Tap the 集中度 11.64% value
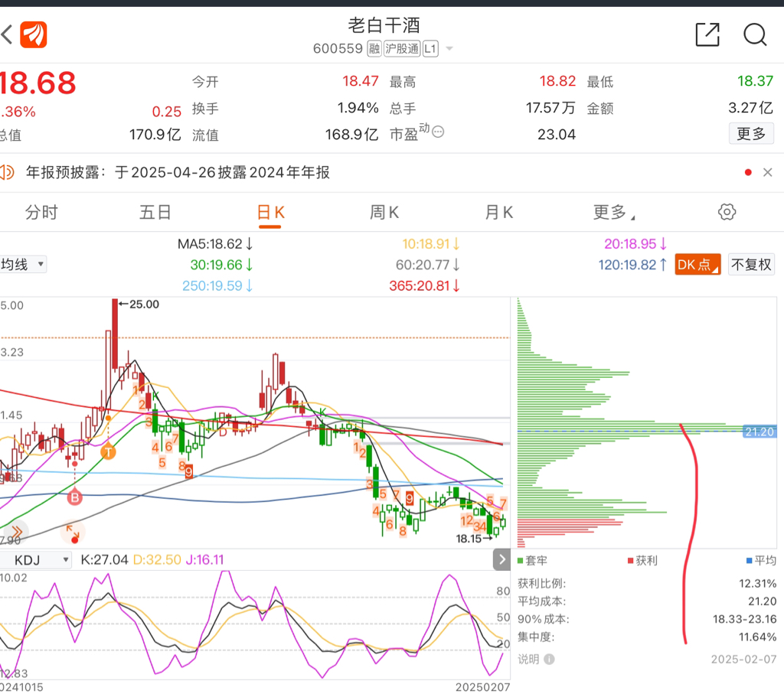The image size is (784, 694). (x=757, y=637)
